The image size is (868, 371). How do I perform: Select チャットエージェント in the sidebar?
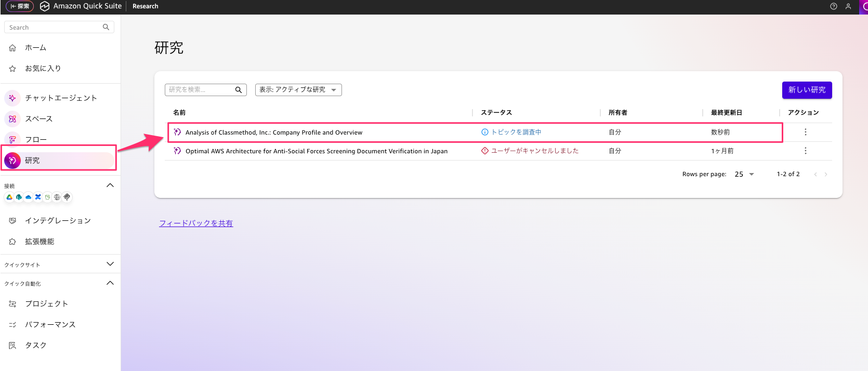[x=61, y=98]
